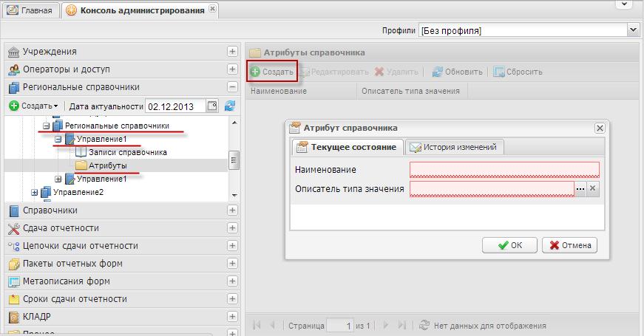Go to first page in pager
The width and height of the screenshot is (644, 336).
257,326
